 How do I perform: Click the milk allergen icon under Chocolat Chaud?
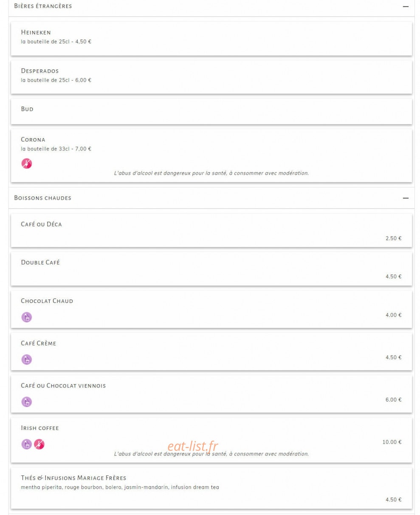click(x=27, y=317)
